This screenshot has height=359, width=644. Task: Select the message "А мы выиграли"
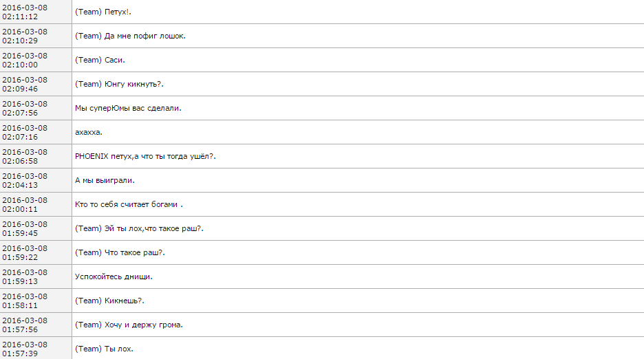tap(105, 180)
